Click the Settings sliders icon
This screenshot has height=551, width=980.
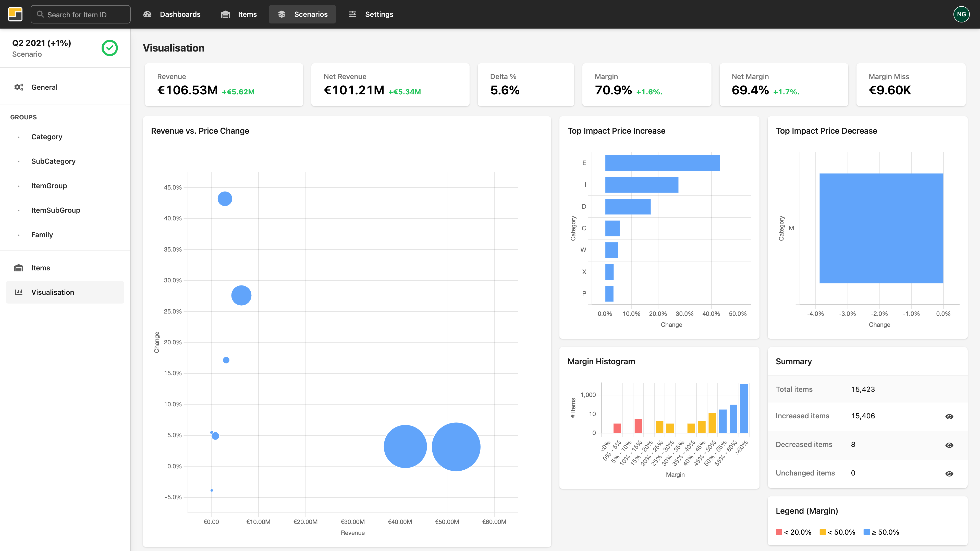point(353,15)
